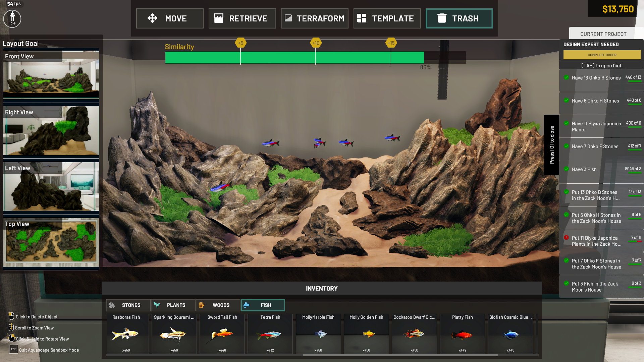
Task: Pick the Tetra Fish inventory item
Action: [270, 334]
